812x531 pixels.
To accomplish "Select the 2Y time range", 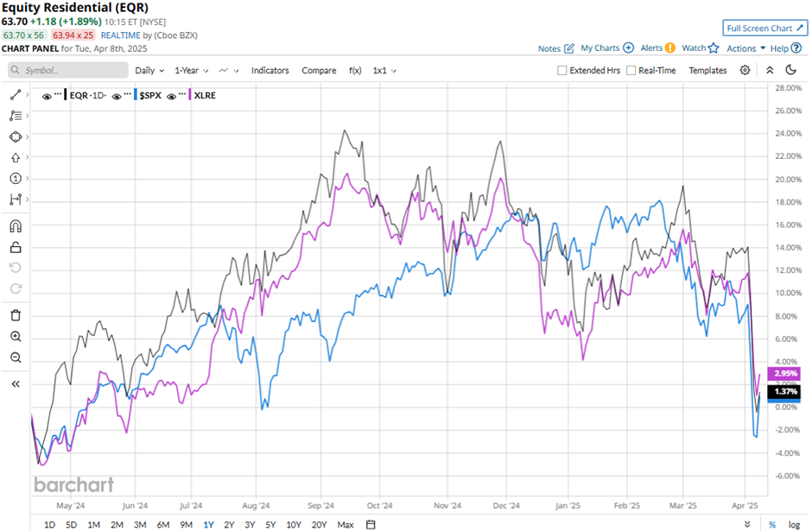I will coord(229,525).
